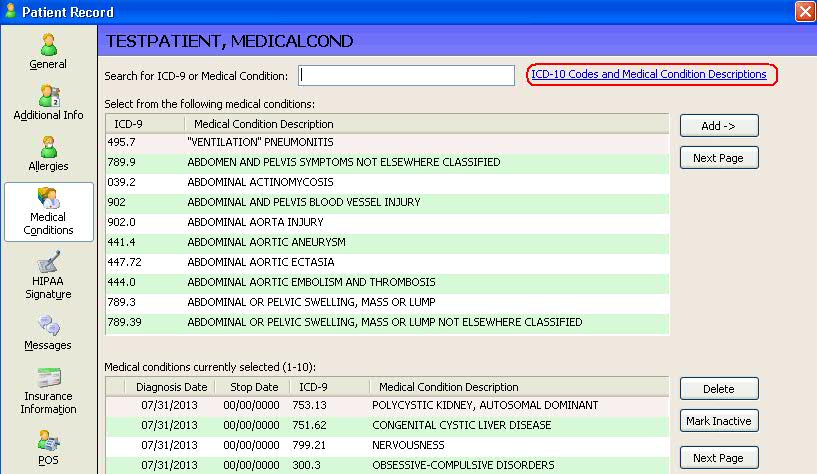Select the row with ICD-9 code 789.3

[388, 302]
